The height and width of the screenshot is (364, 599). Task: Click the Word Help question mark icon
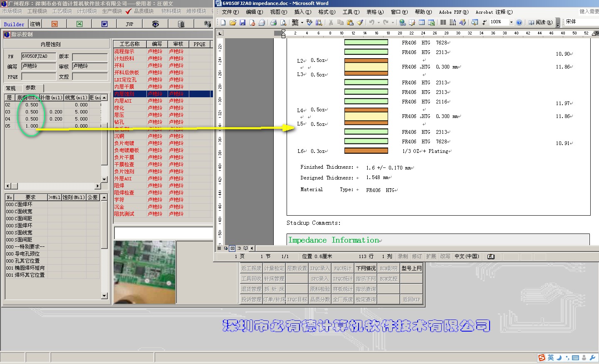[519, 22]
